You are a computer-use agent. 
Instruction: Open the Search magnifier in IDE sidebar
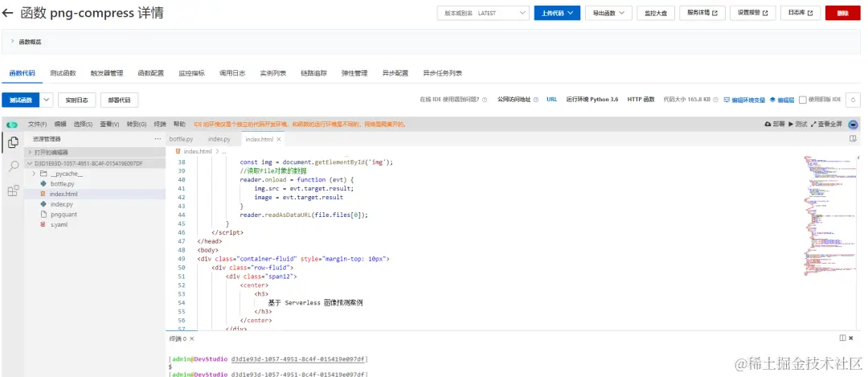click(14, 166)
